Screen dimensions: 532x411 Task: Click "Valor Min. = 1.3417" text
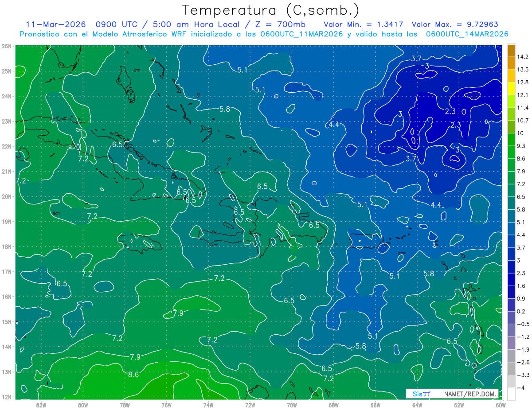coord(364,24)
